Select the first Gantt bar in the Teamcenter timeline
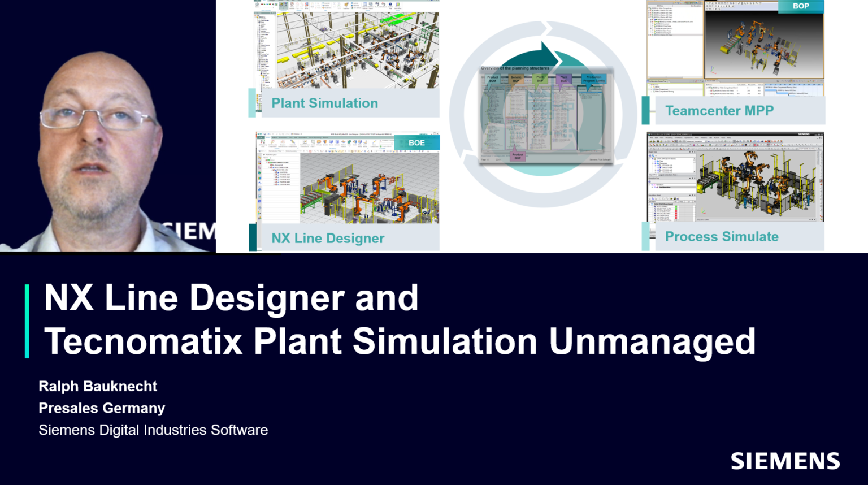This screenshot has width=868, height=485. pos(770,90)
